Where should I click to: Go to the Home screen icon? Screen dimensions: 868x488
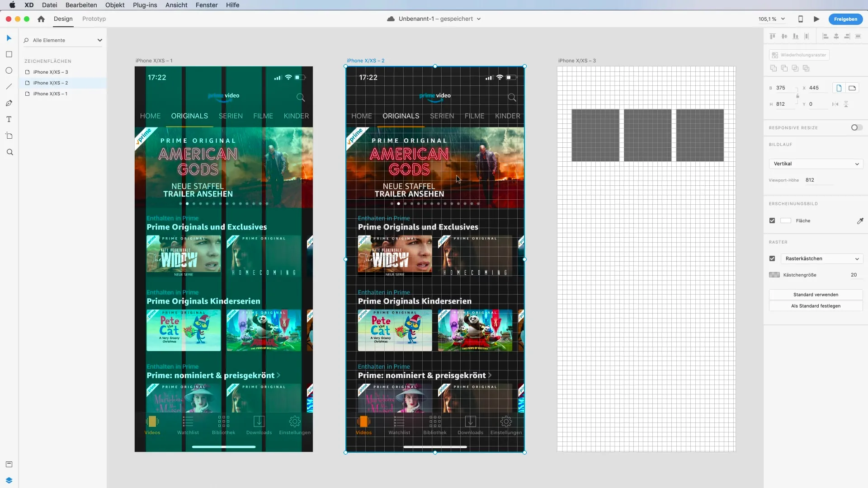41,19
